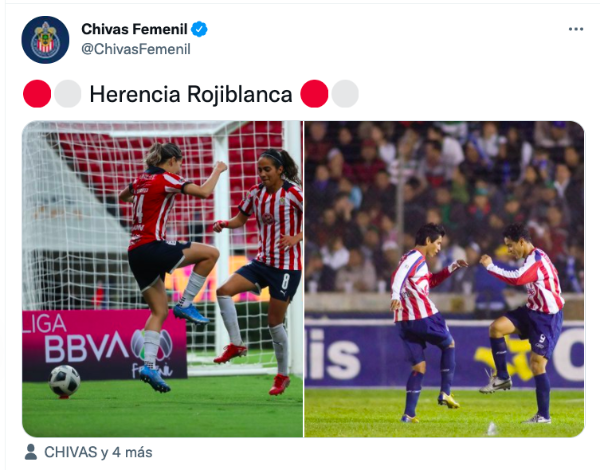The width and height of the screenshot is (600, 470).
Task: Click the Liga BBVA banner in left photo
Action: (x=104, y=345)
